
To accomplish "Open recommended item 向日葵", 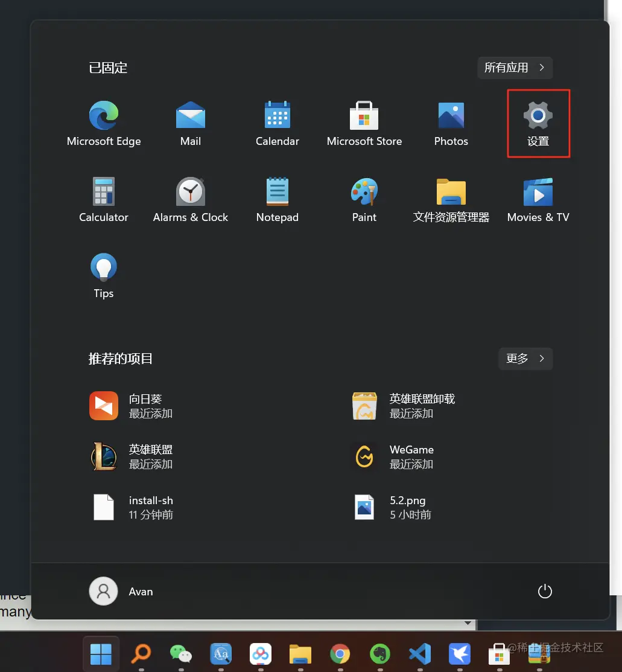I will click(131, 406).
